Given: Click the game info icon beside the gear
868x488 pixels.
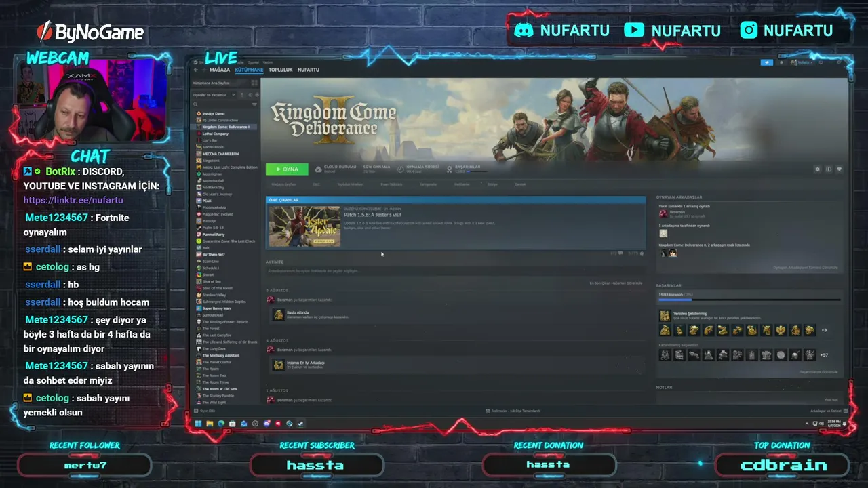Looking at the screenshot, I should pyautogui.click(x=828, y=169).
